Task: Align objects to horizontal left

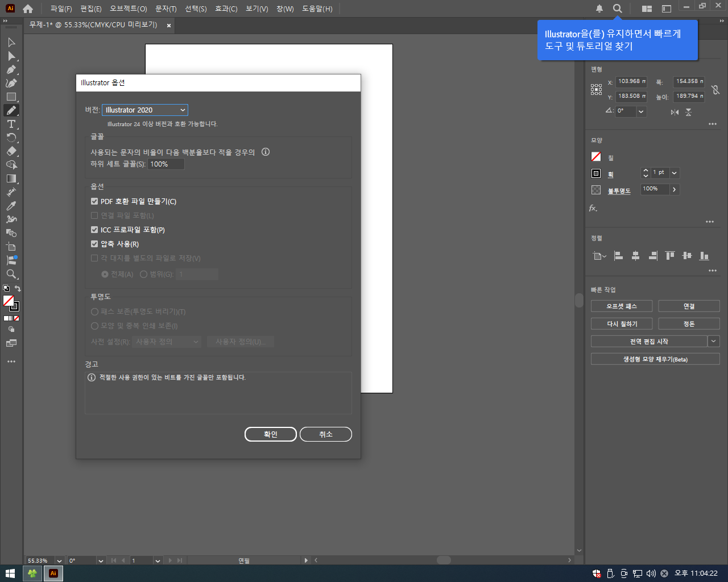Action: (619, 256)
